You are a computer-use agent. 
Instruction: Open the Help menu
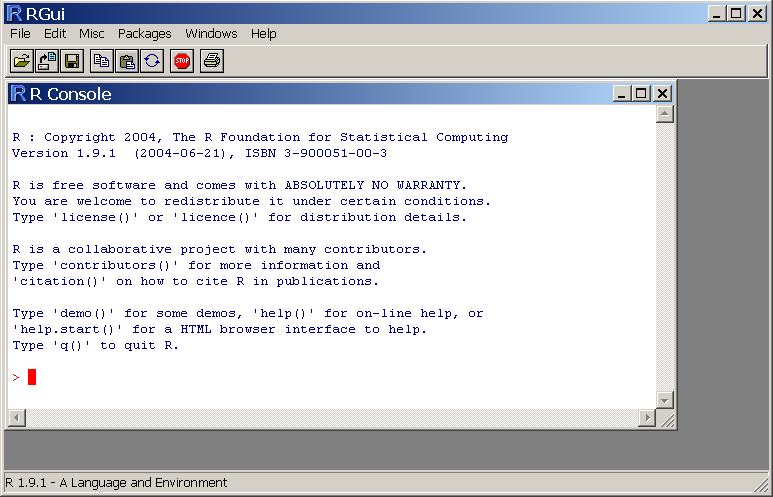pyautogui.click(x=264, y=33)
